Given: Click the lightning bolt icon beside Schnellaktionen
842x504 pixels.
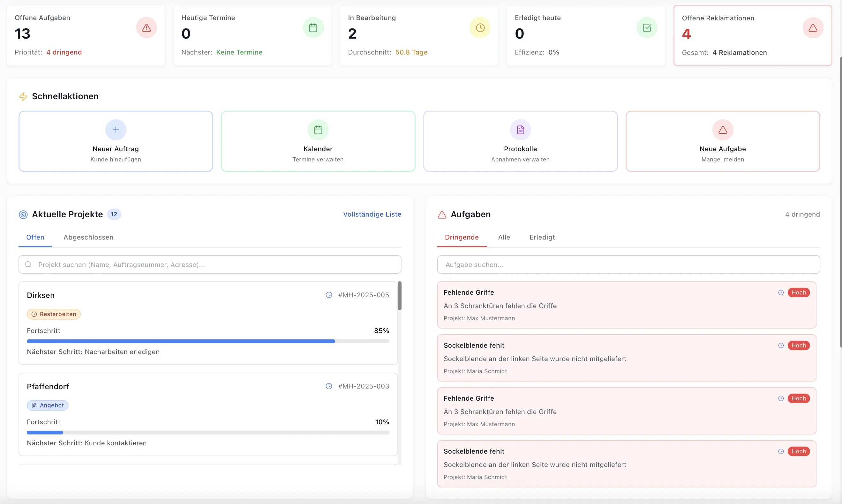Looking at the screenshot, I should click(23, 96).
